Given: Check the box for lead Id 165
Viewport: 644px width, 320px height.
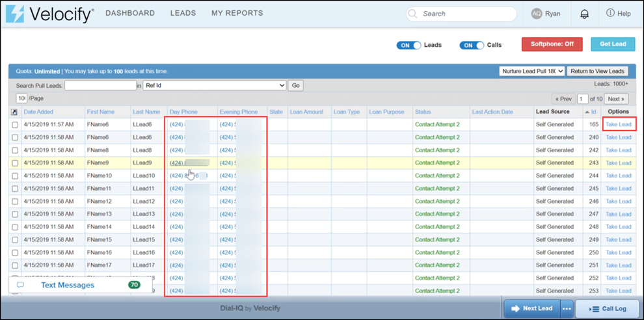Looking at the screenshot, I should coord(15,125).
